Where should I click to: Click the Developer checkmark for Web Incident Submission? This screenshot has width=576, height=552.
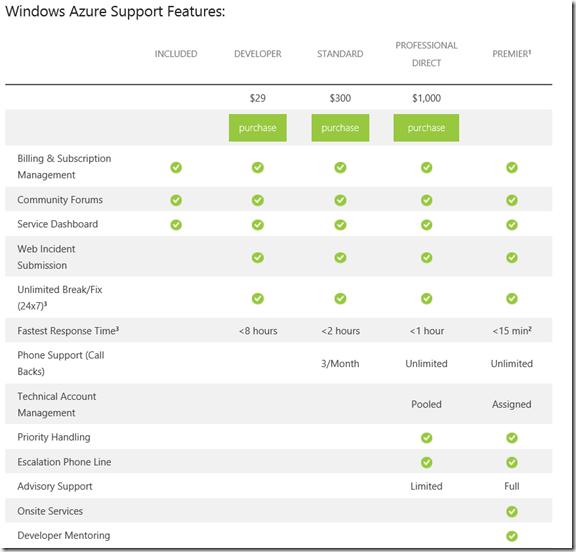[258, 257]
